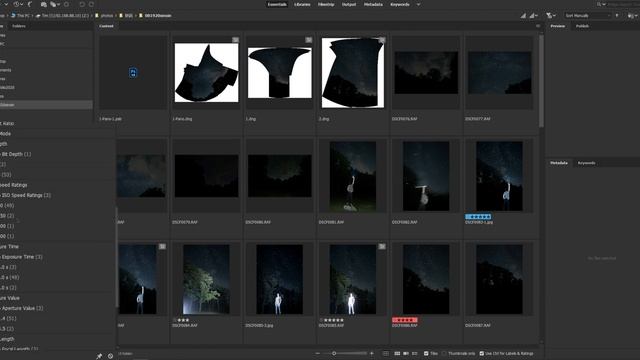
Task: Open the Preview panel tab
Action: click(x=558, y=26)
